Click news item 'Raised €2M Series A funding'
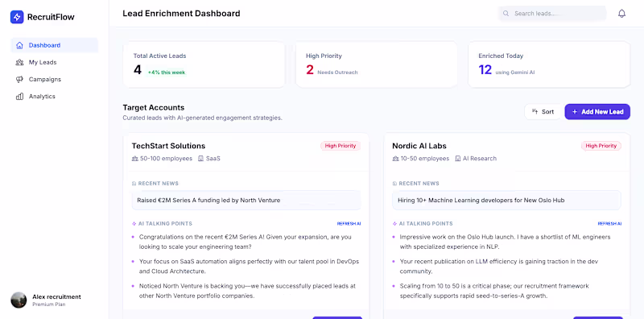 coord(246,201)
